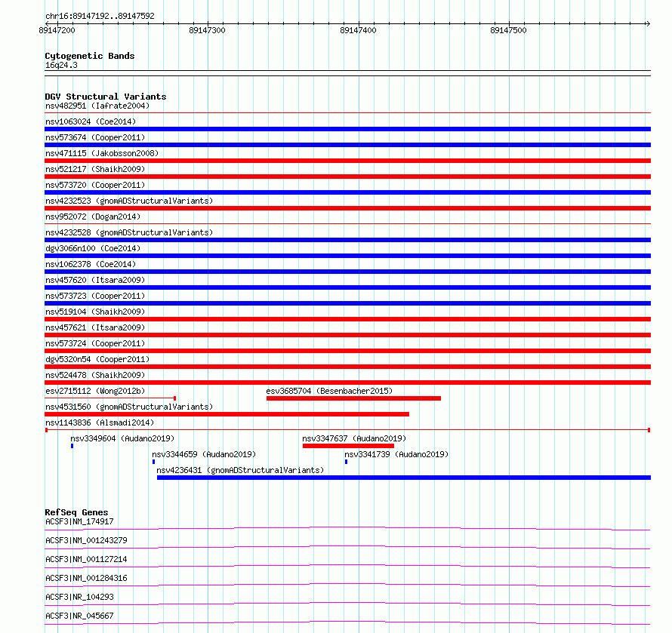The image size is (672, 633).
Task: Click nsv4531560 (gnomADStructuralVariants) red bar
Action: [227, 414]
